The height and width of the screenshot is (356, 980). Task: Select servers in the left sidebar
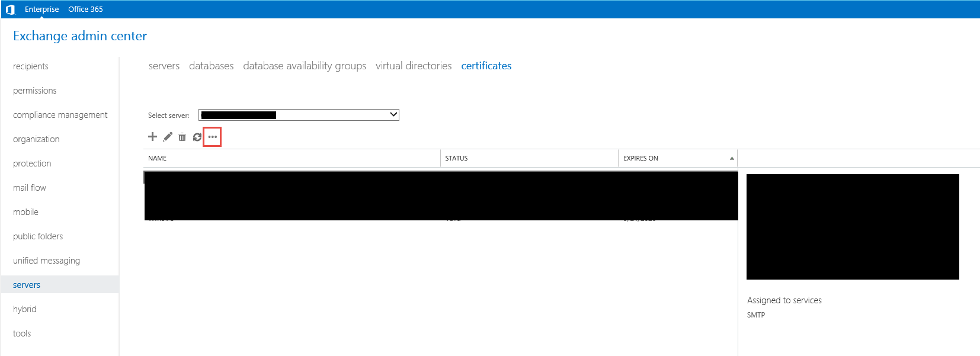click(60, 285)
